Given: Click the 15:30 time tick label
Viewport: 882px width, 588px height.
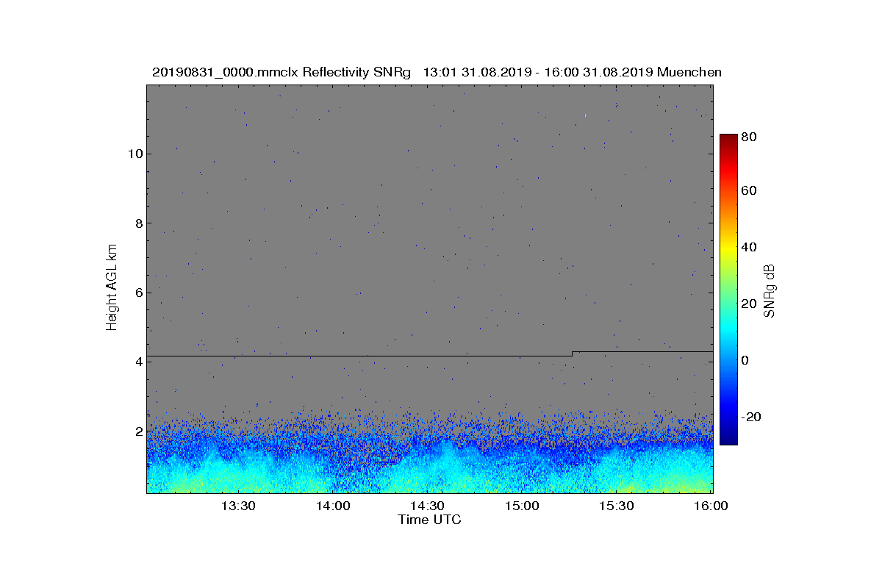Looking at the screenshot, I should pos(617,506).
